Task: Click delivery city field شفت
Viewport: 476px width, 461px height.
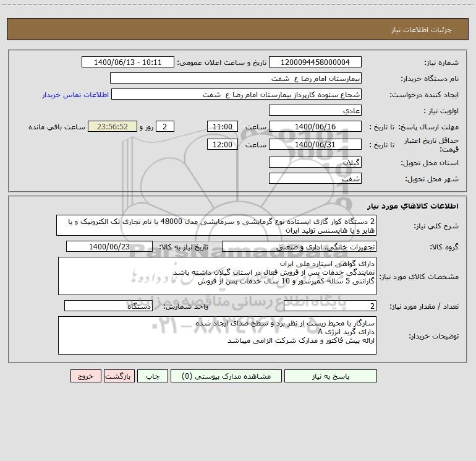Action: [315, 179]
